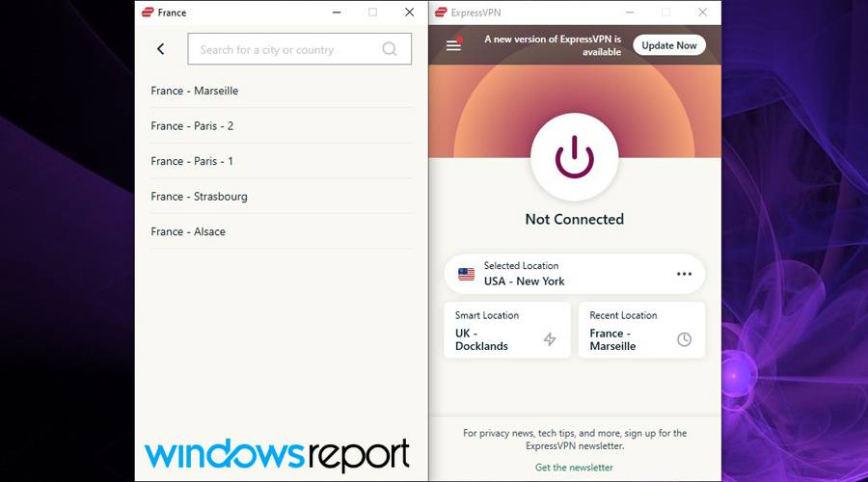Image resolution: width=868 pixels, height=482 pixels.
Task: Close the France window
Action: (409, 13)
